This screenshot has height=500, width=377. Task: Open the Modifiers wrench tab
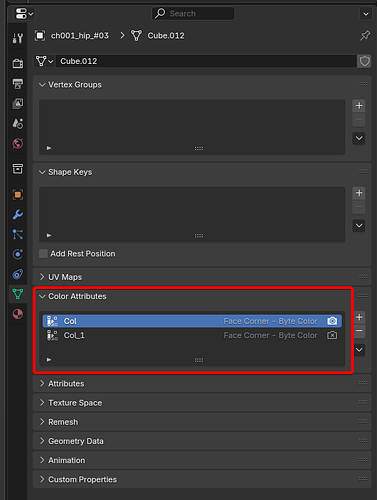tap(18, 214)
